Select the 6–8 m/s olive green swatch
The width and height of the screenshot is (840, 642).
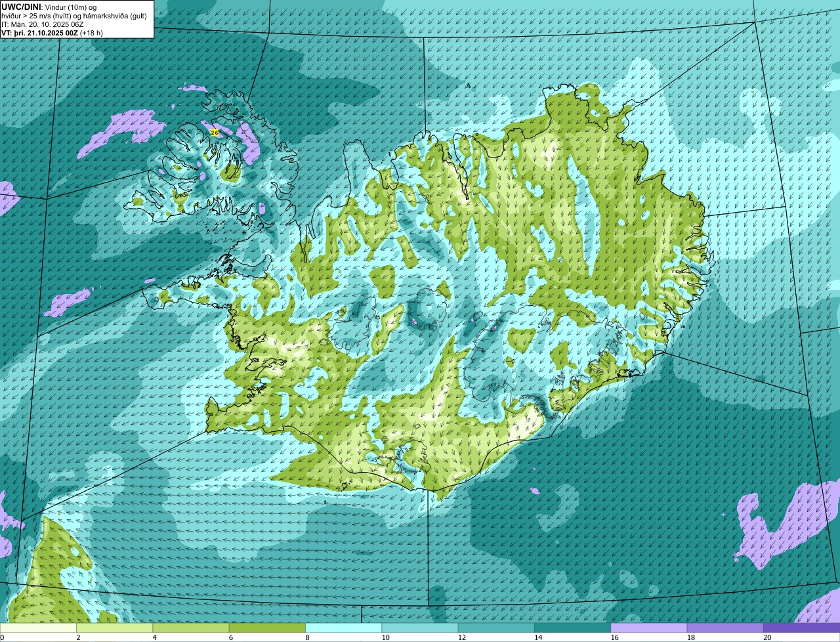pyautogui.click(x=267, y=628)
